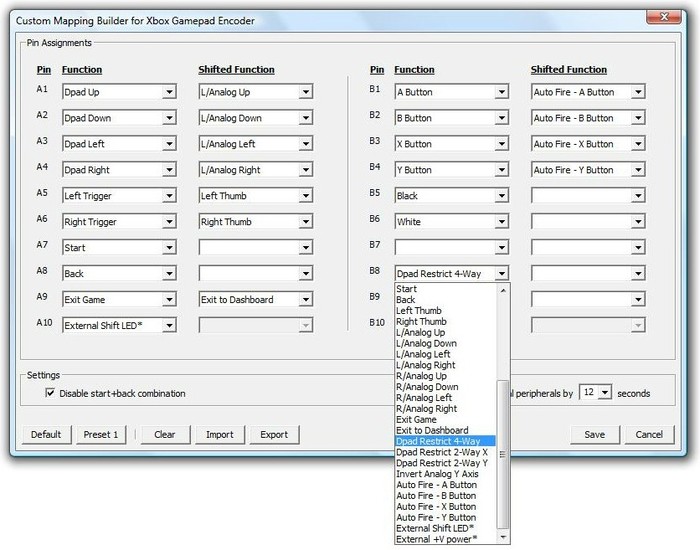Select Start in the dropdown list
The height and width of the screenshot is (550, 700).
pos(446,289)
